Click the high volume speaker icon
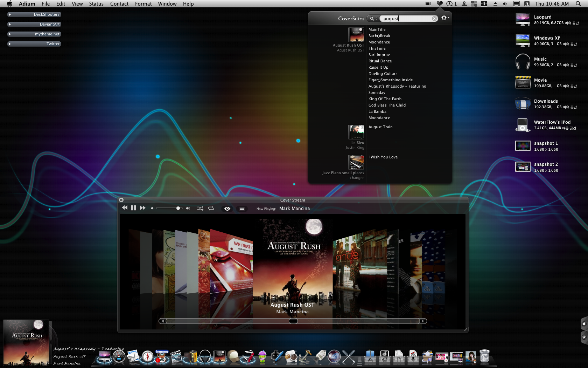This screenshot has height=368, width=588. pos(188,208)
